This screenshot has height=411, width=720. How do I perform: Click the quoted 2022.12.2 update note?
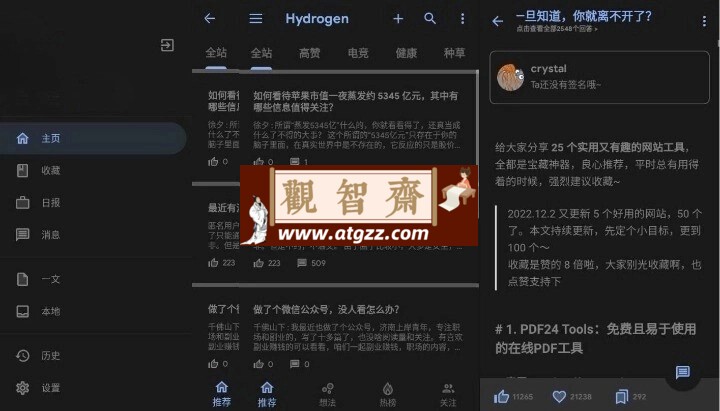[604, 248]
